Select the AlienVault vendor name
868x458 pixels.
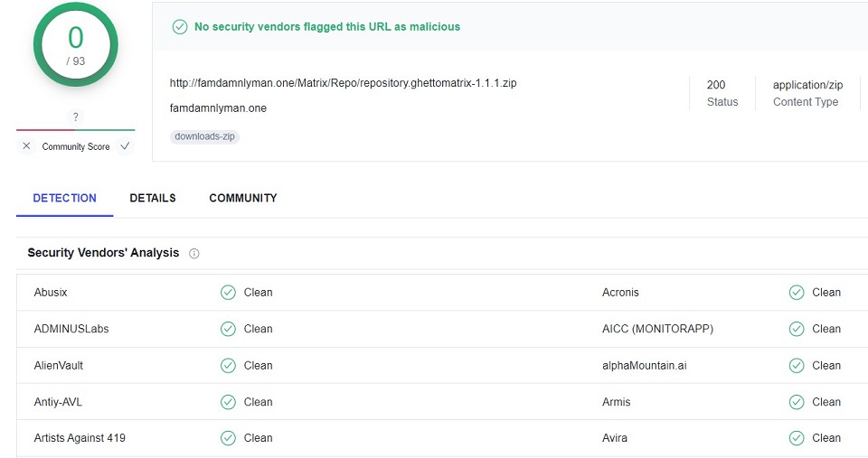pyautogui.click(x=59, y=366)
